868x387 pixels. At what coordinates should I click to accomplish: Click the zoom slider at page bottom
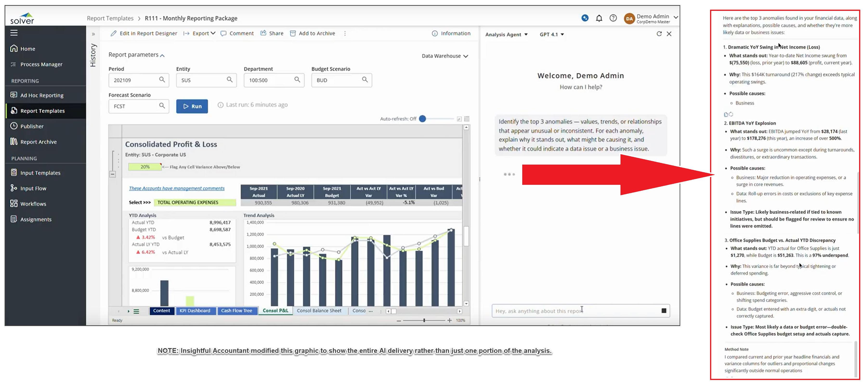[424, 320]
